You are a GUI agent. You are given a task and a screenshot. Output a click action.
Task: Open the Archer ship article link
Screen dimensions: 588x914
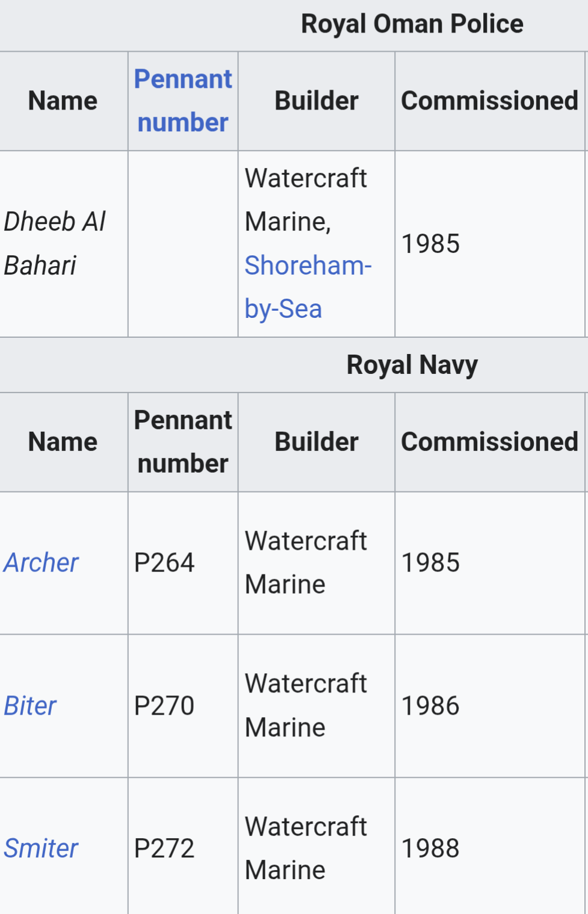(41, 562)
